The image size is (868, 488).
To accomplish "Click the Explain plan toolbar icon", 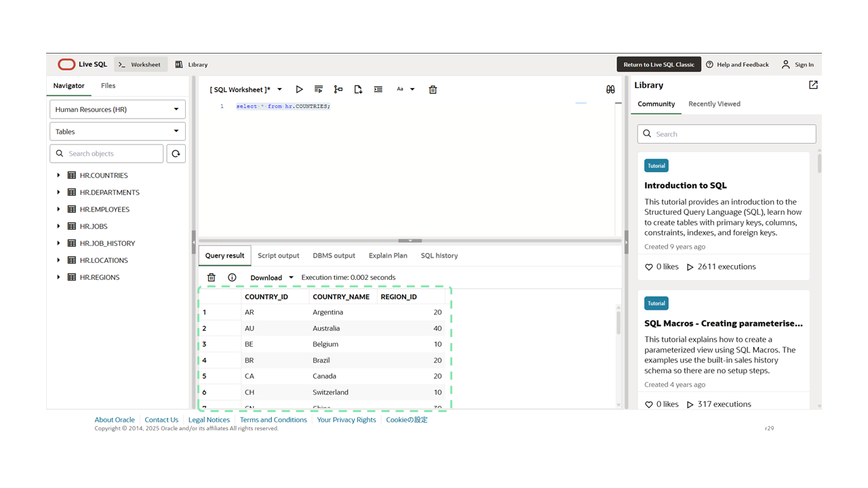I will pos(338,89).
